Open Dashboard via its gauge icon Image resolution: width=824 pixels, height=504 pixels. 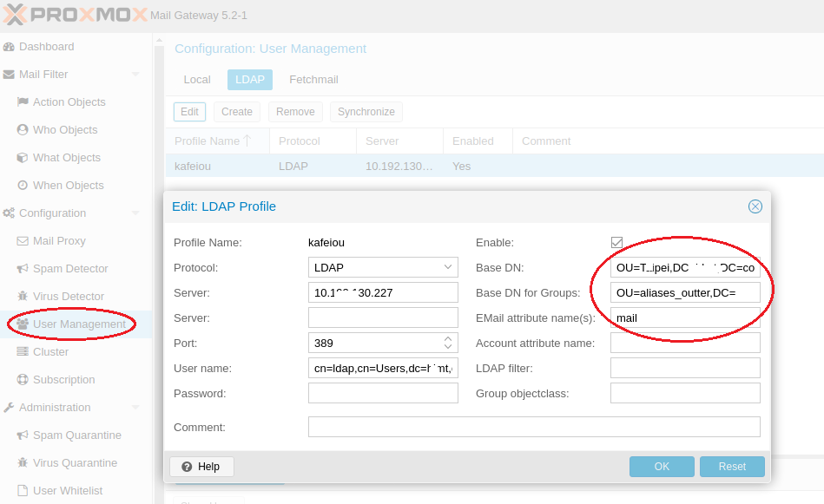click(x=9, y=47)
